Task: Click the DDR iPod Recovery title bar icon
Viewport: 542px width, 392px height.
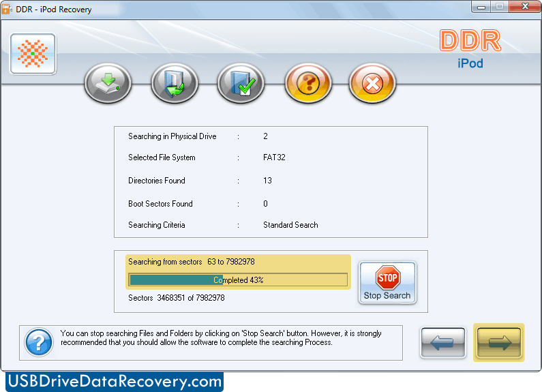Action: click(x=6, y=9)
